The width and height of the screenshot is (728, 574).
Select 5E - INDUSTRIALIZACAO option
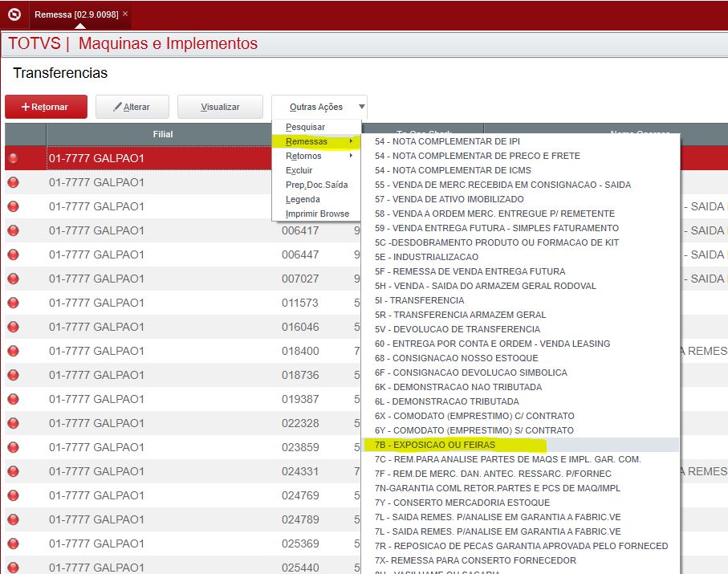tap(520, 257)
